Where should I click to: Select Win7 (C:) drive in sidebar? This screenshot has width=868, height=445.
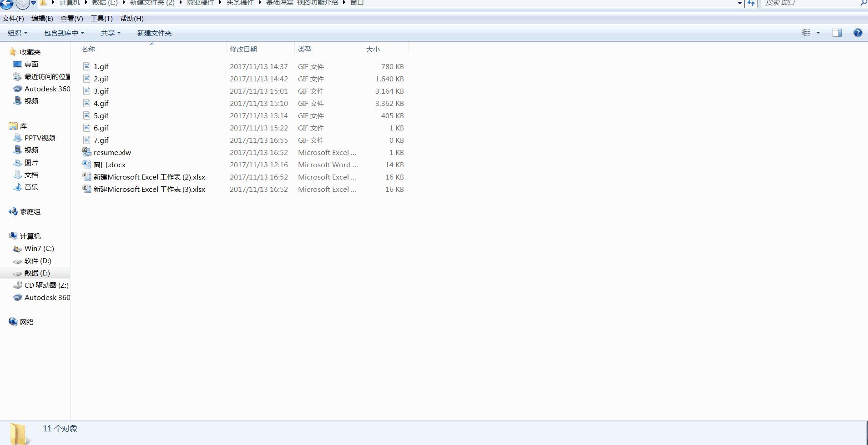tap(39, 248)
